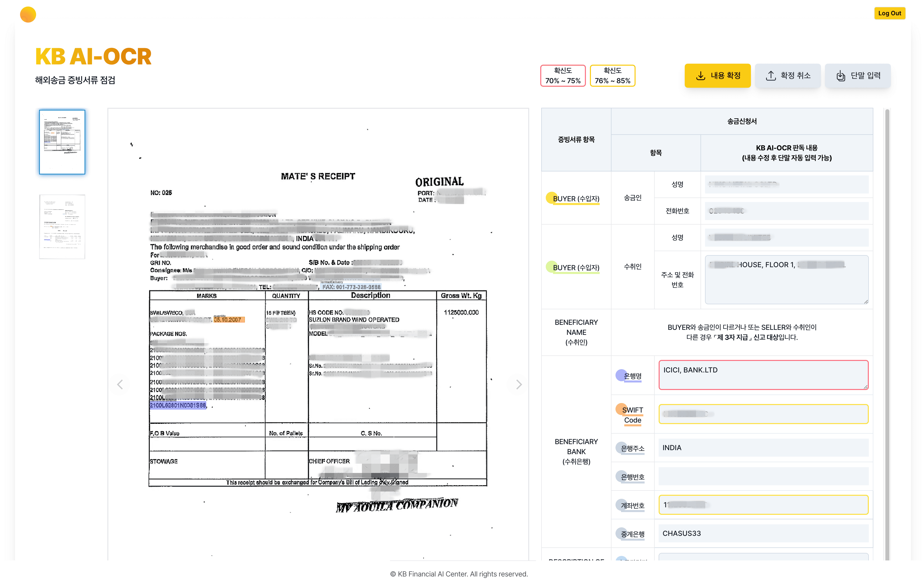Click the right panel vertical scrollbar

pyautogui.click(x=887, y=334)
